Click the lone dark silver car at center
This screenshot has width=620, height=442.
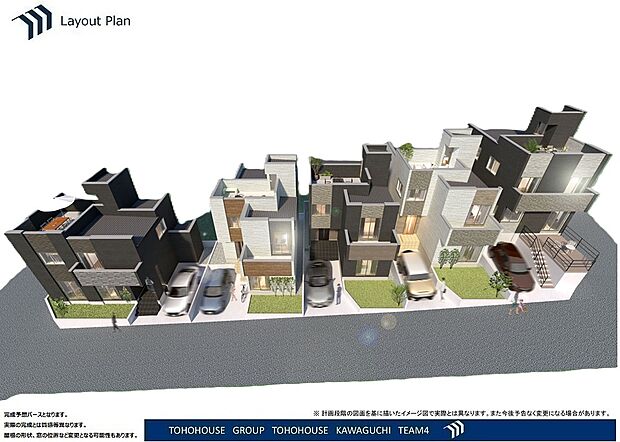[320, 282]
